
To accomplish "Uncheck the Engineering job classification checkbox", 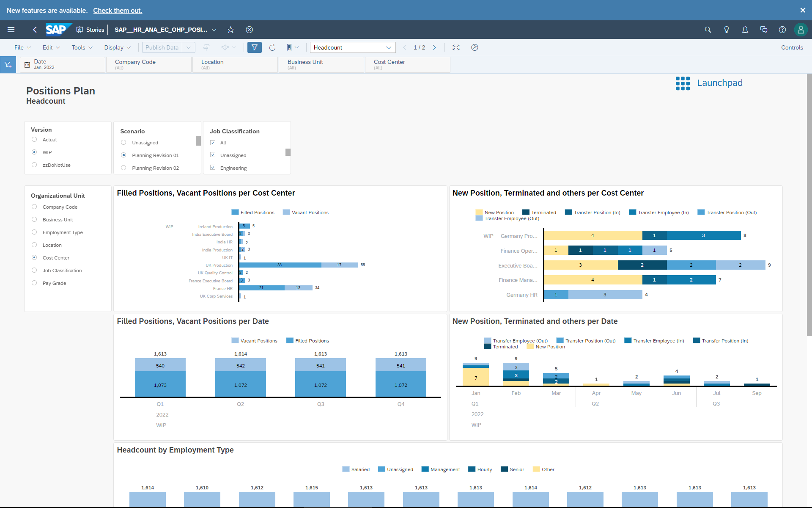I will (213, 168).
